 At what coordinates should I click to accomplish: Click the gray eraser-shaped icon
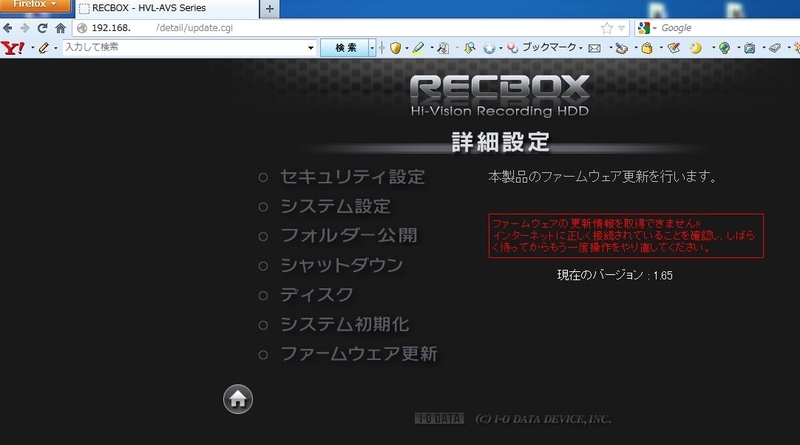click(775, 48)
